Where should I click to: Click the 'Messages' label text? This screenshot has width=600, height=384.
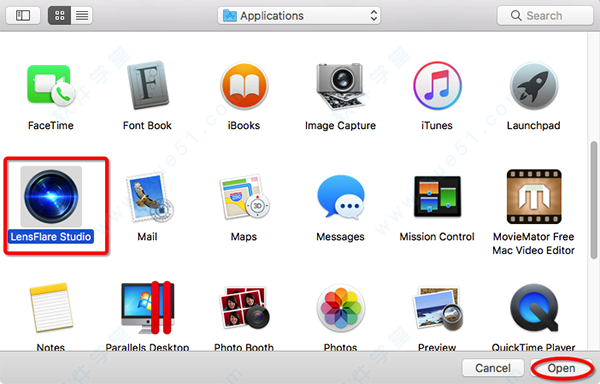(340, 237)
